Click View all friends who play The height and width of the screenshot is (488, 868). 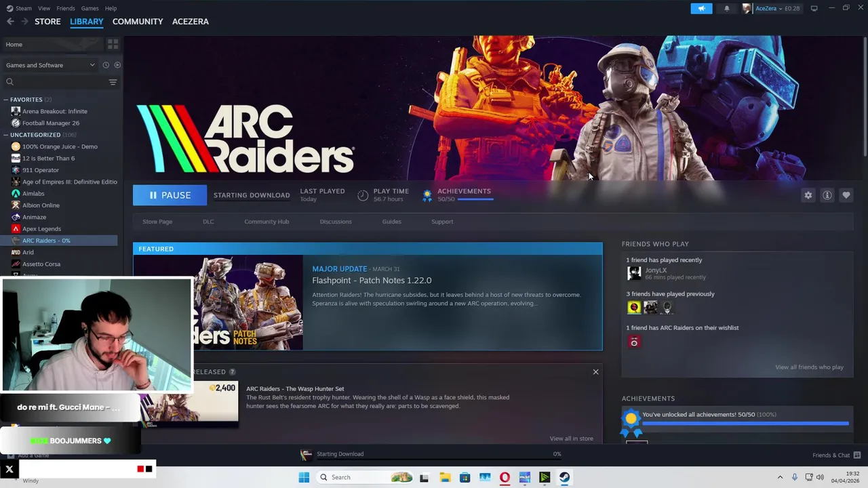pyautogui.click(x=809, y=367)
